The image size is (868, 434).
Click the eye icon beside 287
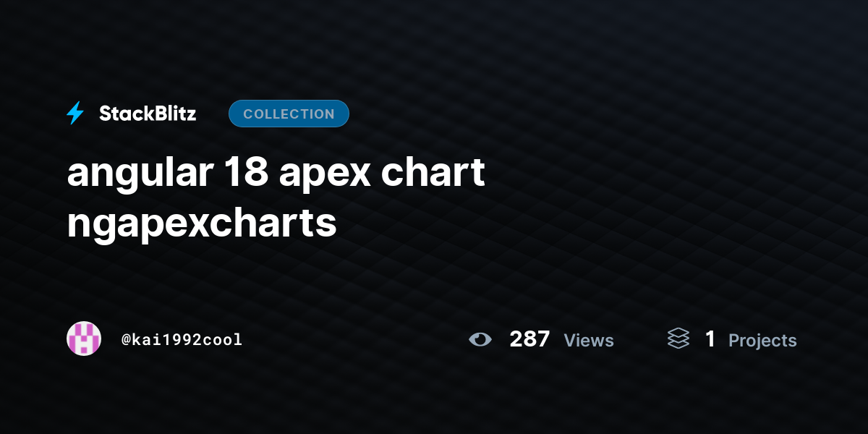coord(480,339)
